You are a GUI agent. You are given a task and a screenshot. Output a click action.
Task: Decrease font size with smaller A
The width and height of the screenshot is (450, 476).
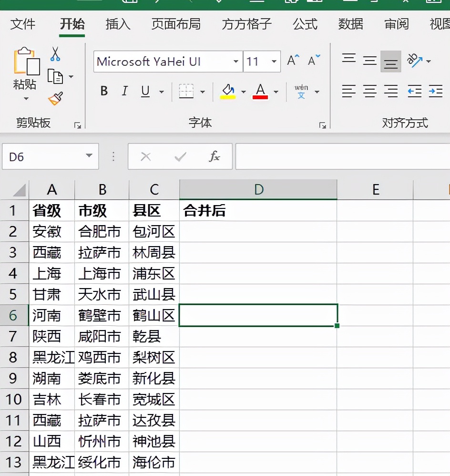coord(314,61)
